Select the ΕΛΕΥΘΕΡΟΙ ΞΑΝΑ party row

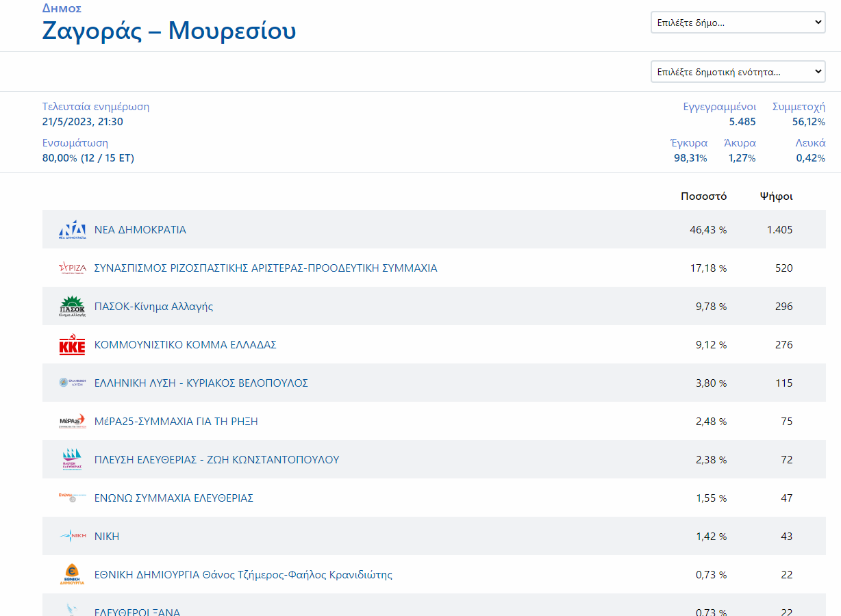(137, 612)
